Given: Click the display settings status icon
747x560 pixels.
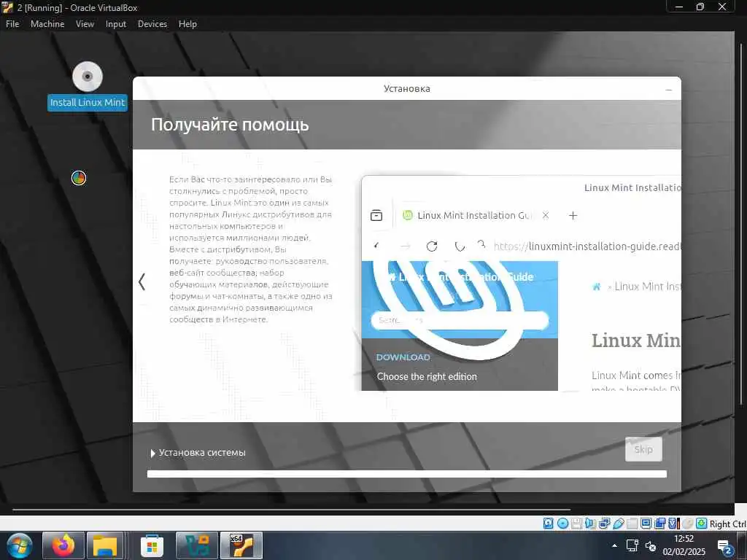Looking at the screenshot, I should click(x=646, y=524).
